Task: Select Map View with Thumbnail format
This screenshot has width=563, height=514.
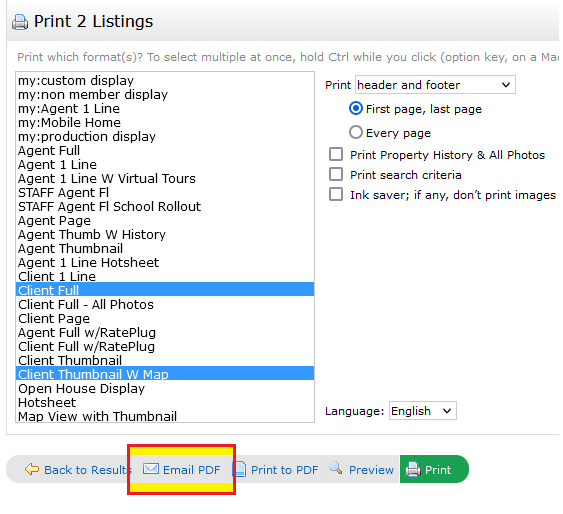Action: tap(165, 416)
